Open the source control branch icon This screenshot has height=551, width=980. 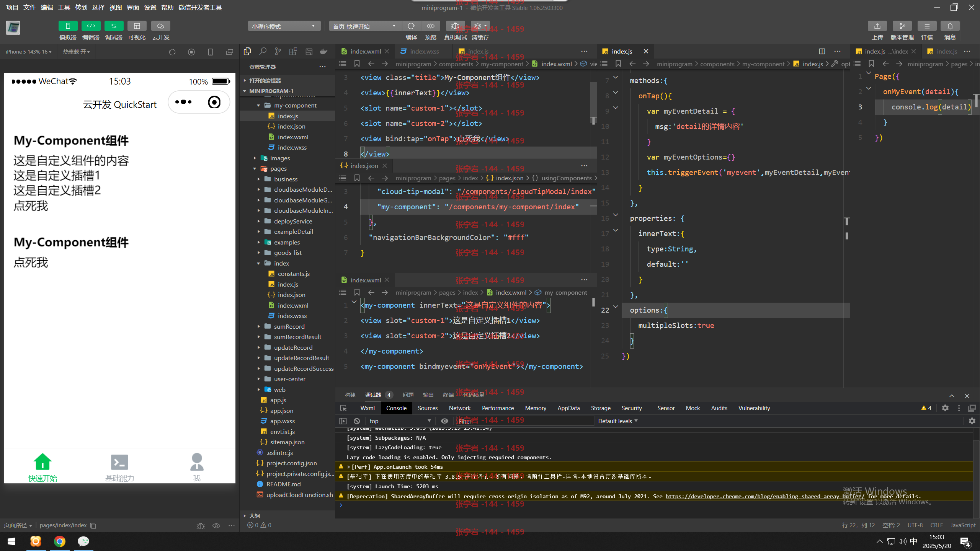(x=278, y=51)
